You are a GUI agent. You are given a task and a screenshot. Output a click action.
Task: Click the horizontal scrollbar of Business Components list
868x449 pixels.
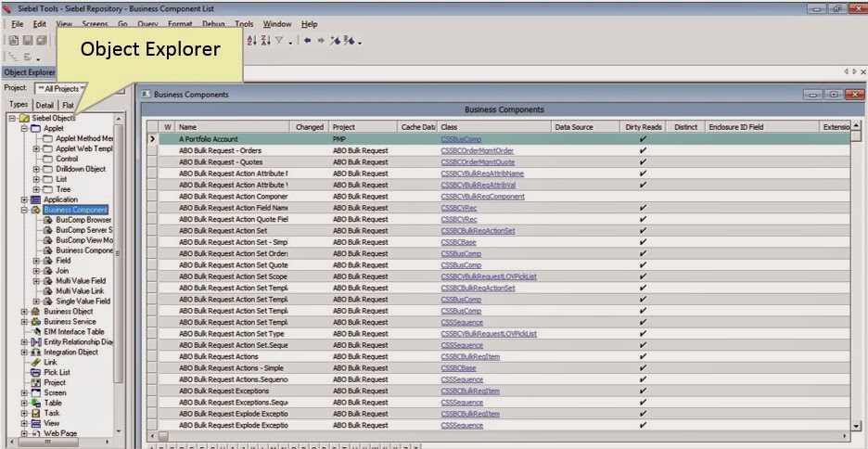click(x=499, y=436)
